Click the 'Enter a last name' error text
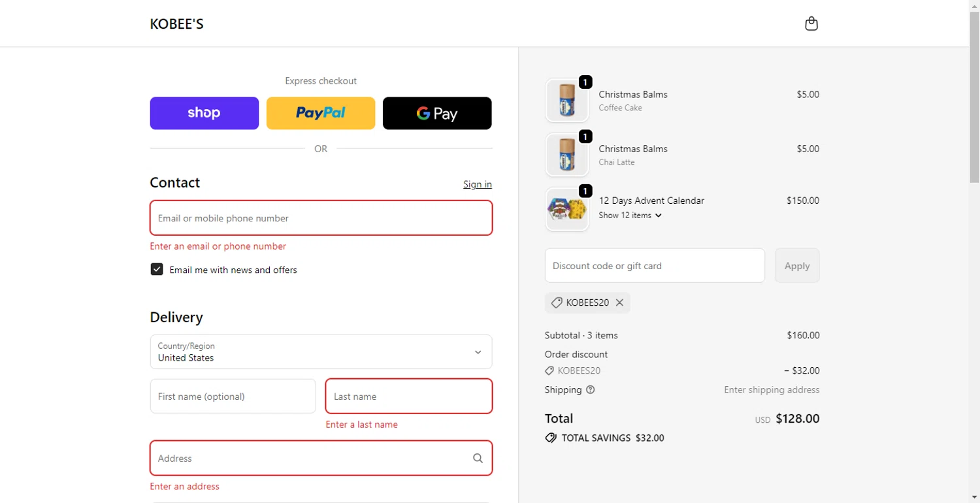Viewport: 980px width, 503px height. point(362,425)
